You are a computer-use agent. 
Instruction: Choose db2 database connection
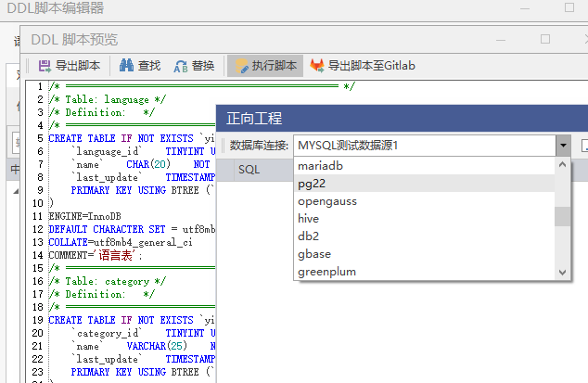point(424,236)
